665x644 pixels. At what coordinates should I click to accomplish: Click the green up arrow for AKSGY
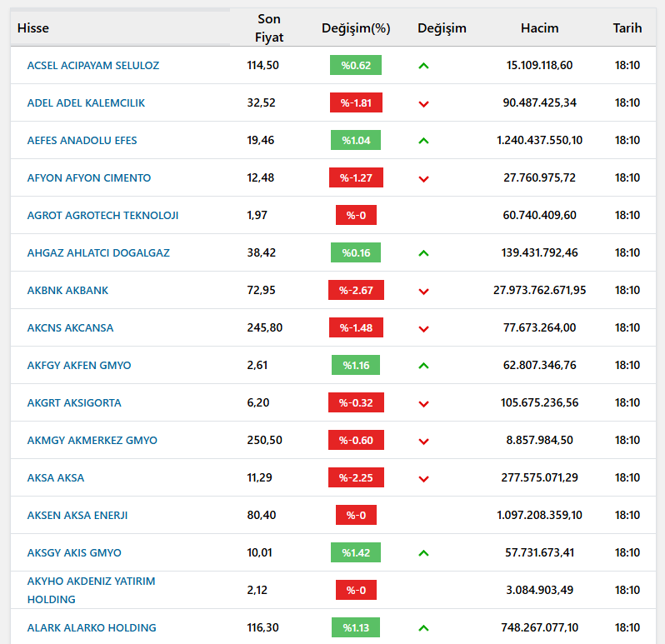[423, 553]
